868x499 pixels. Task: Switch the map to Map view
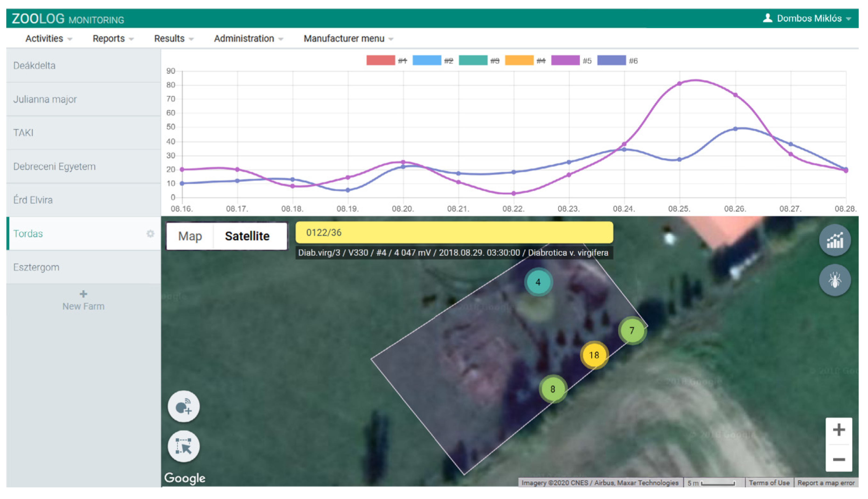[190, 236]
